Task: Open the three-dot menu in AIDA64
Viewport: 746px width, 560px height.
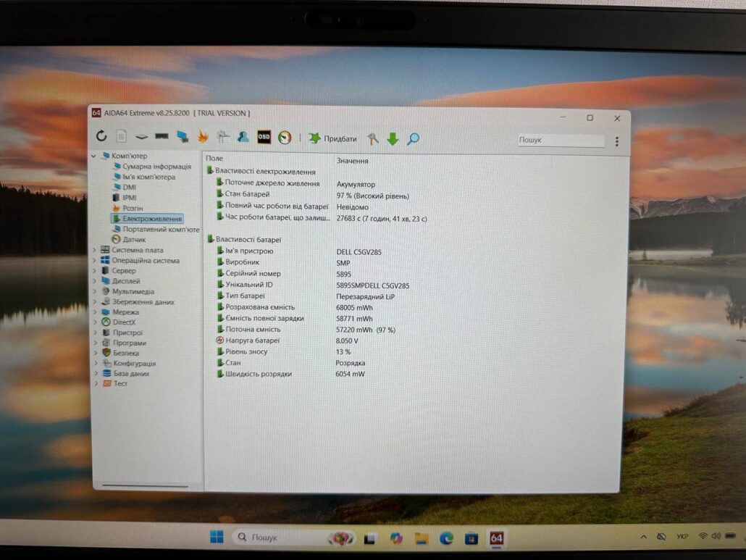Action: click(617, 142)
